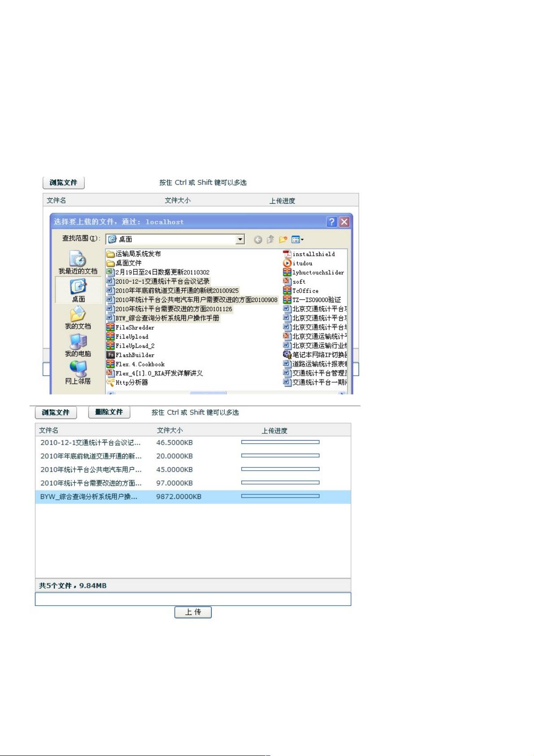
Task: Click the 9872.0000KB size cell
Action: (178, 497)
